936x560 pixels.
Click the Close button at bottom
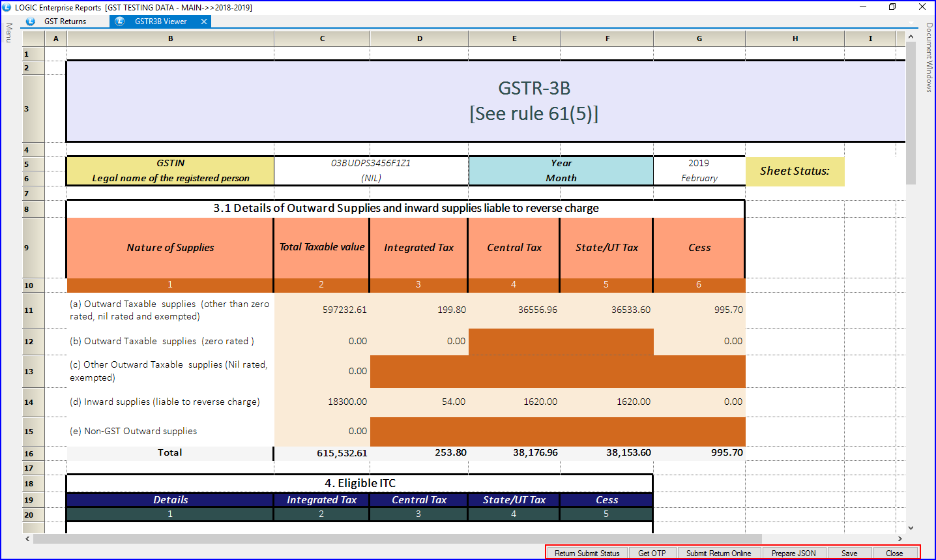pyautogui.click(x=894, y=553)
